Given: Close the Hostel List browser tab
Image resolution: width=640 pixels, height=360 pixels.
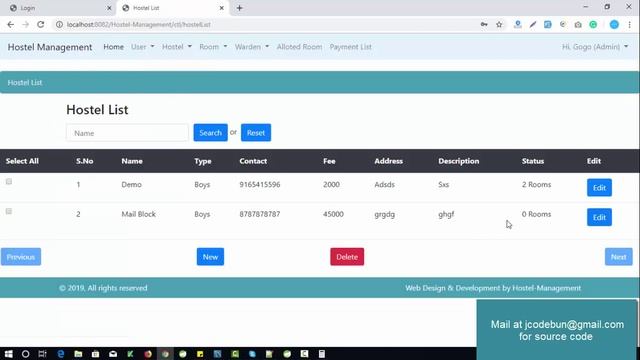Looking at the screenshot, I should (222, 8).
